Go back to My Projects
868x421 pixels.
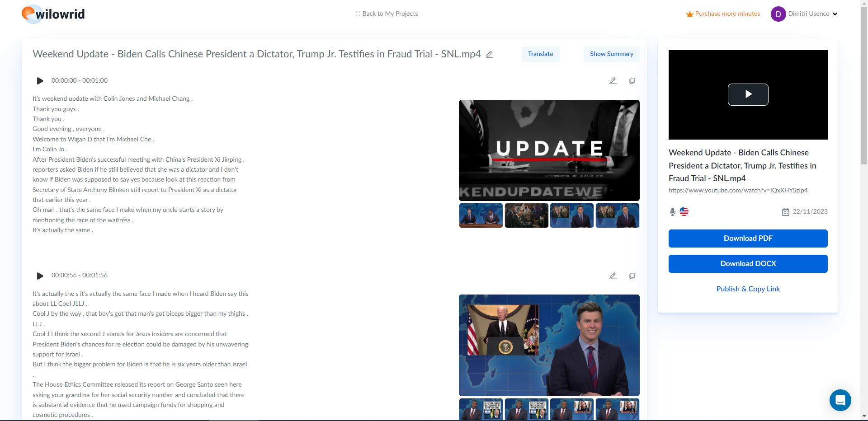tap(387, 14)
